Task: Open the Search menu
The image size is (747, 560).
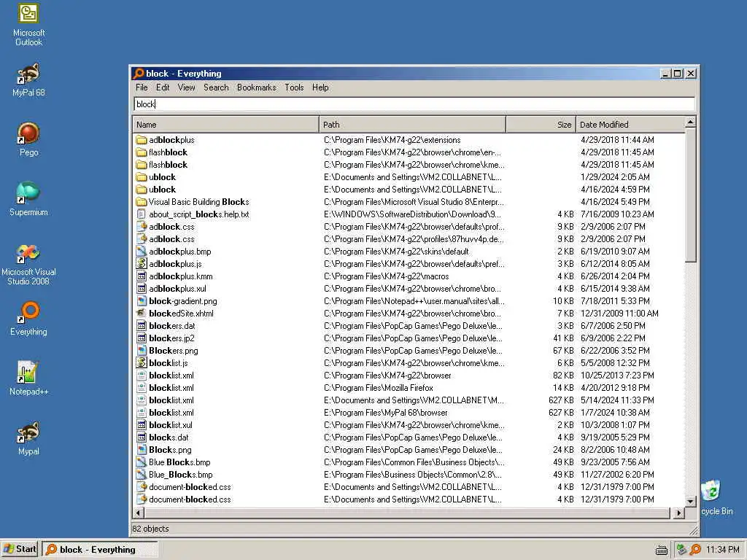Action: click(216, 87)
